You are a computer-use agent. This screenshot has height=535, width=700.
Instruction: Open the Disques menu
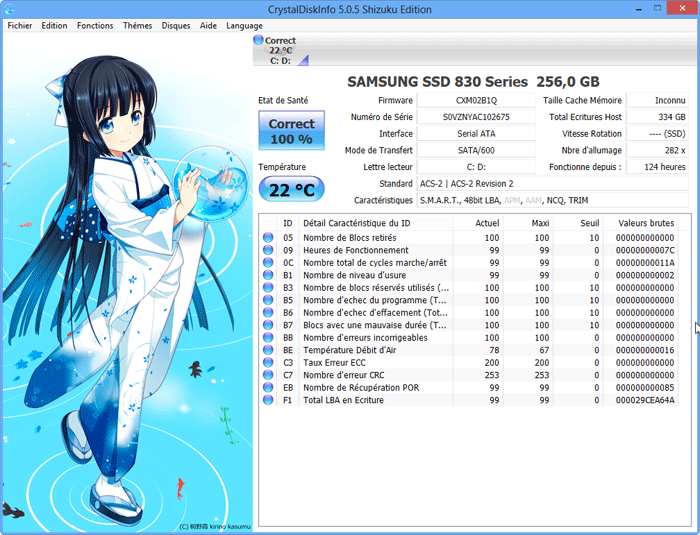click(176, 25)
